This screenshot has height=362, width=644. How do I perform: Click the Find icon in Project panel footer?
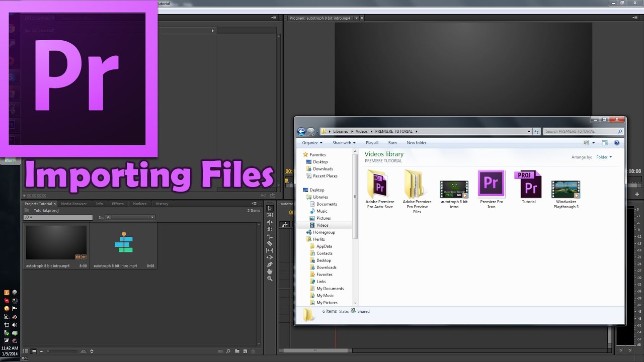228,351
